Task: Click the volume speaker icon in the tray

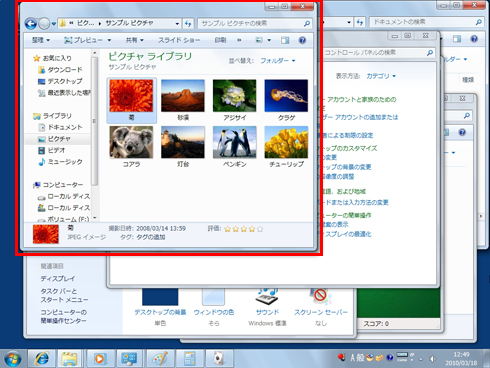Action: (x=433, y=359)
